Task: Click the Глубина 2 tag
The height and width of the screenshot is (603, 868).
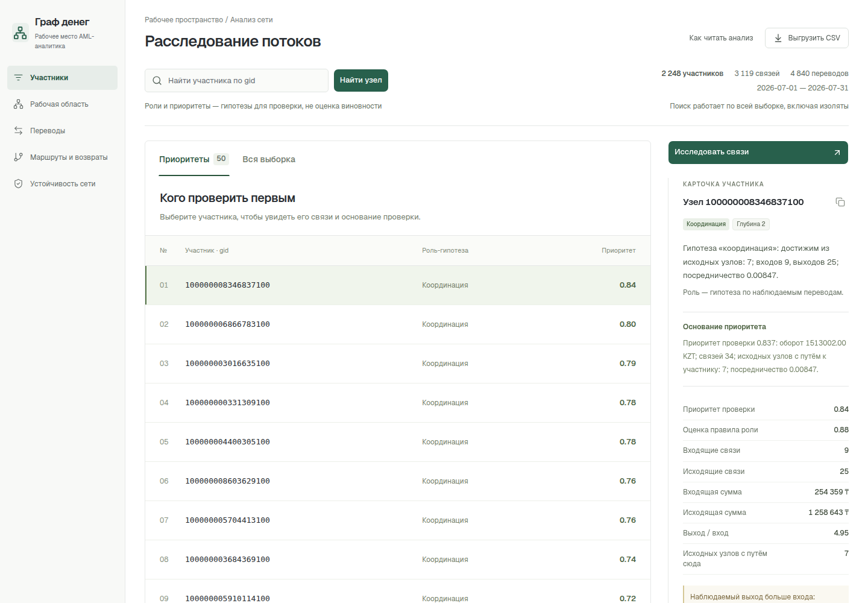Action: pyautogui.click(x=751, y=224)
